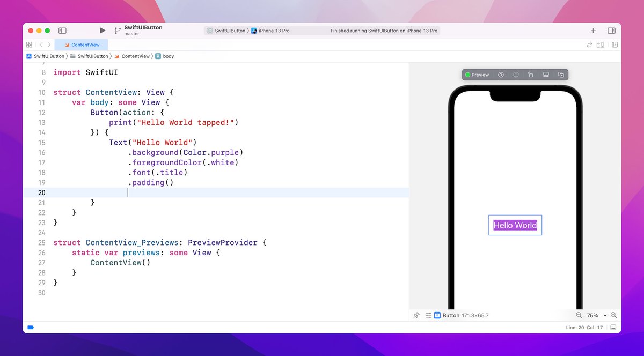
Task: Preview on a connected device
Action: [546, 75]
